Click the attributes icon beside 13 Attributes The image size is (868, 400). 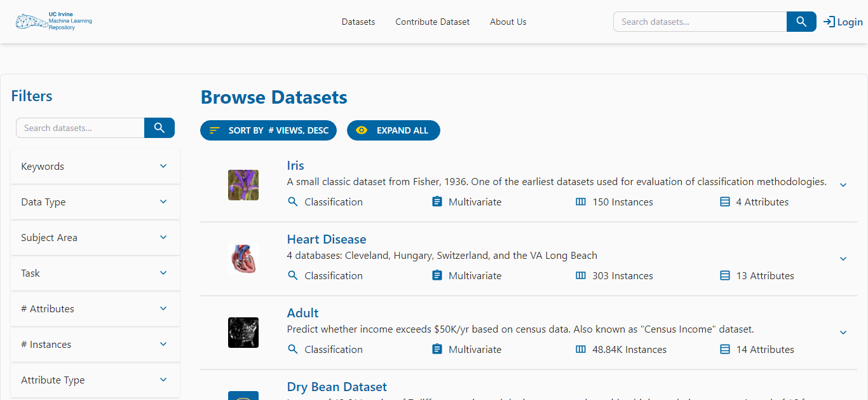[x=724, y=275]
